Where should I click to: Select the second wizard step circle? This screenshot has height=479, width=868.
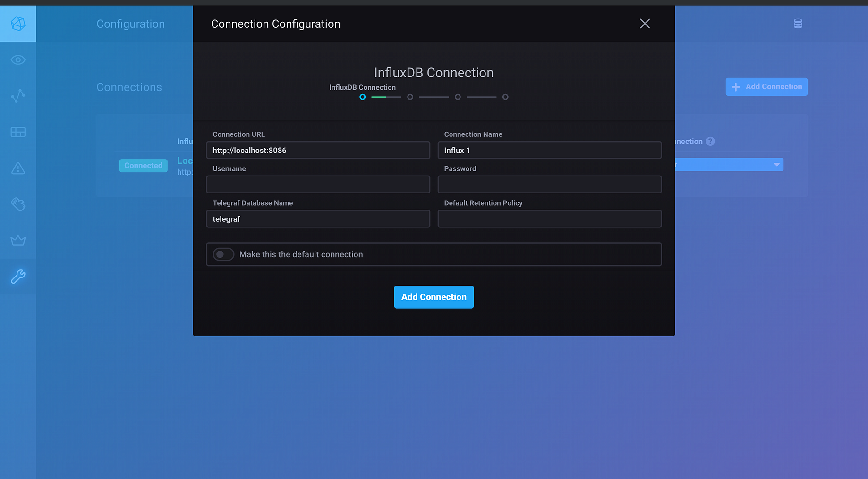pyautogui.click(x=410, y=97)
